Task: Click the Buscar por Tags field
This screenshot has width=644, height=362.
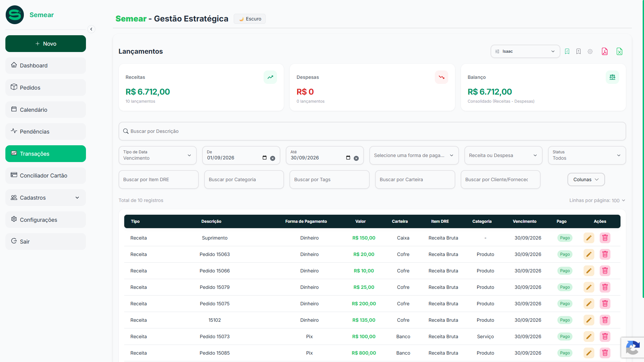Action: [329, 179]
